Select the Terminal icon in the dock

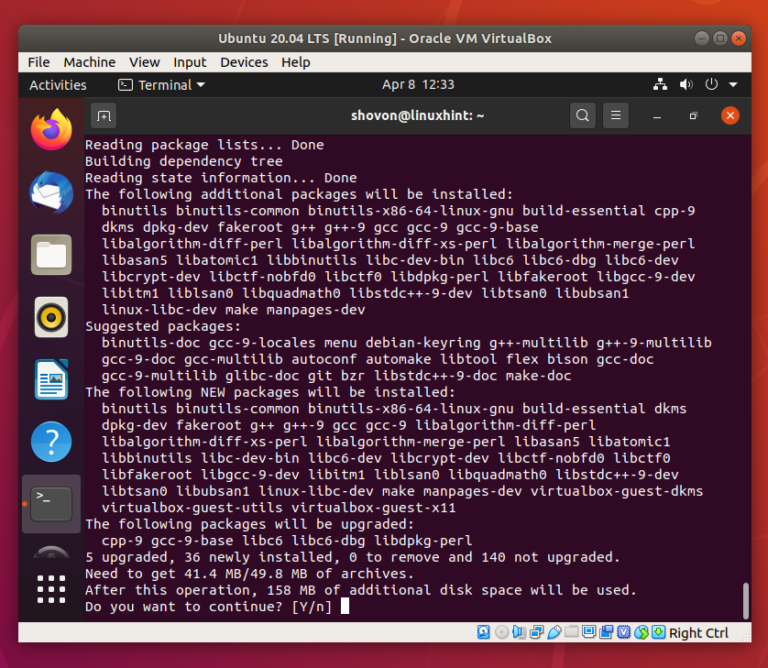[51, 504]
